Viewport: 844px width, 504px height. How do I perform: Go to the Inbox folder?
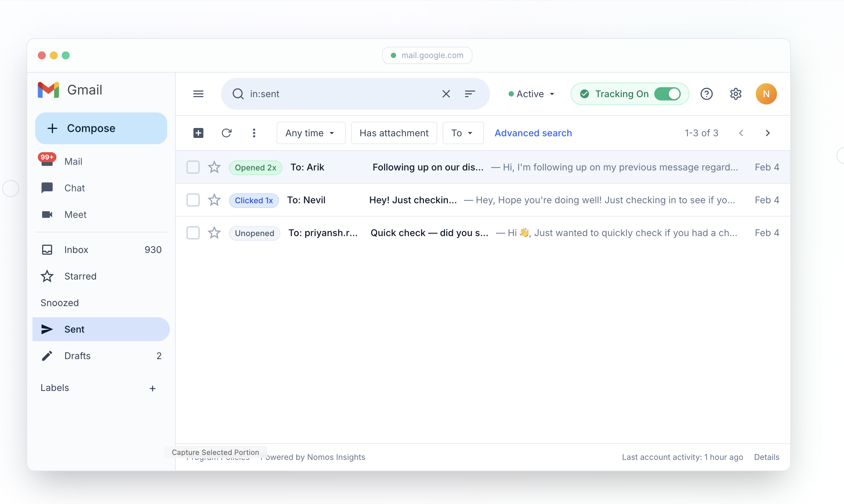pyautogui.click(x=76, y=250)
